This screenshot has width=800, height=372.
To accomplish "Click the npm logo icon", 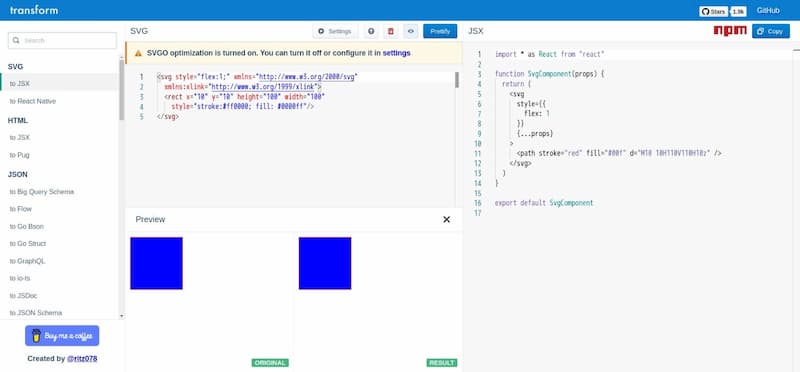I will click(730, 31).
